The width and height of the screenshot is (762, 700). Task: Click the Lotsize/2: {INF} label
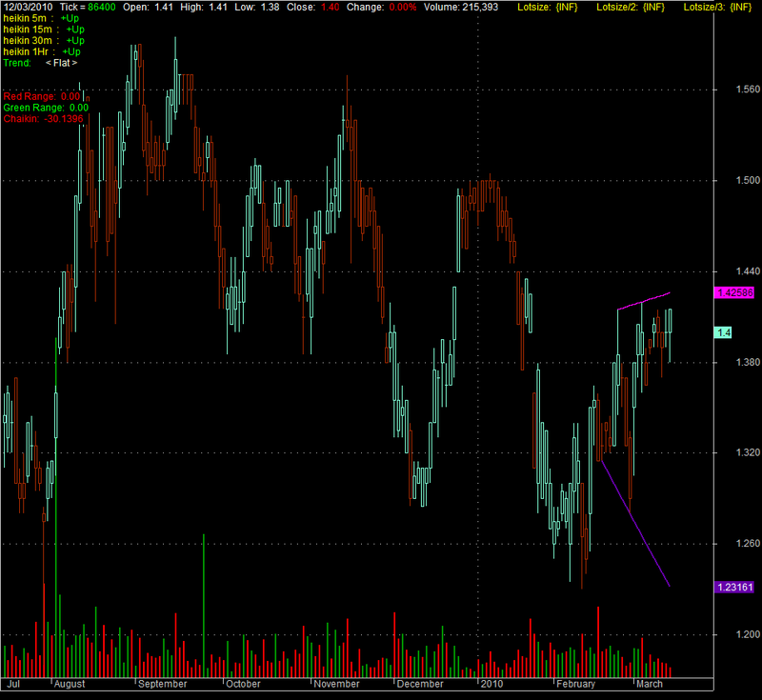(631, 8)
